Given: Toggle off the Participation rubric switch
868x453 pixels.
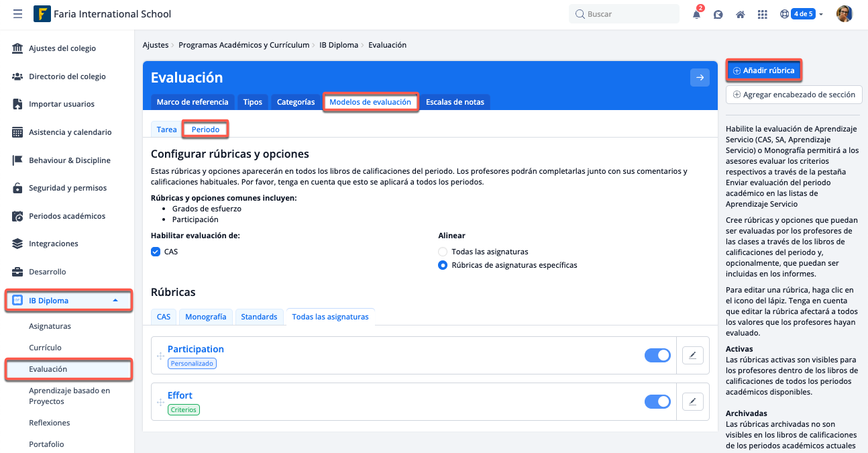Looking at the screenshot, I should point(657,355).
